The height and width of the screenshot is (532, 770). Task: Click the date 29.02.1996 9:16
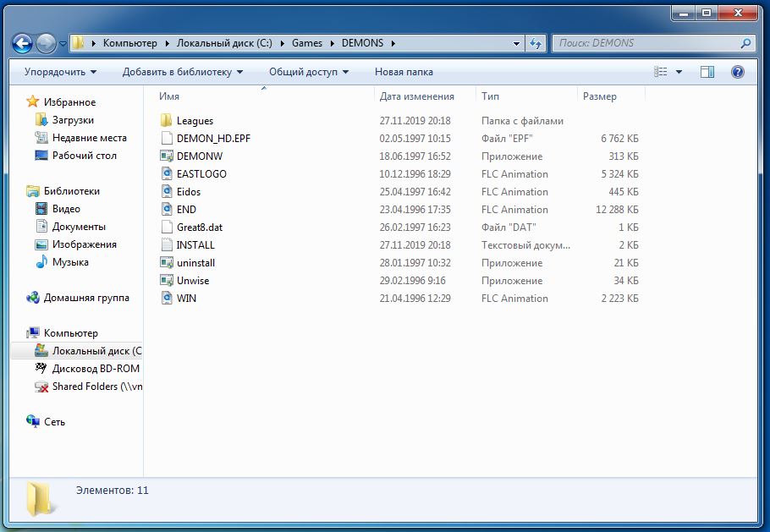[x=412, y=280]
